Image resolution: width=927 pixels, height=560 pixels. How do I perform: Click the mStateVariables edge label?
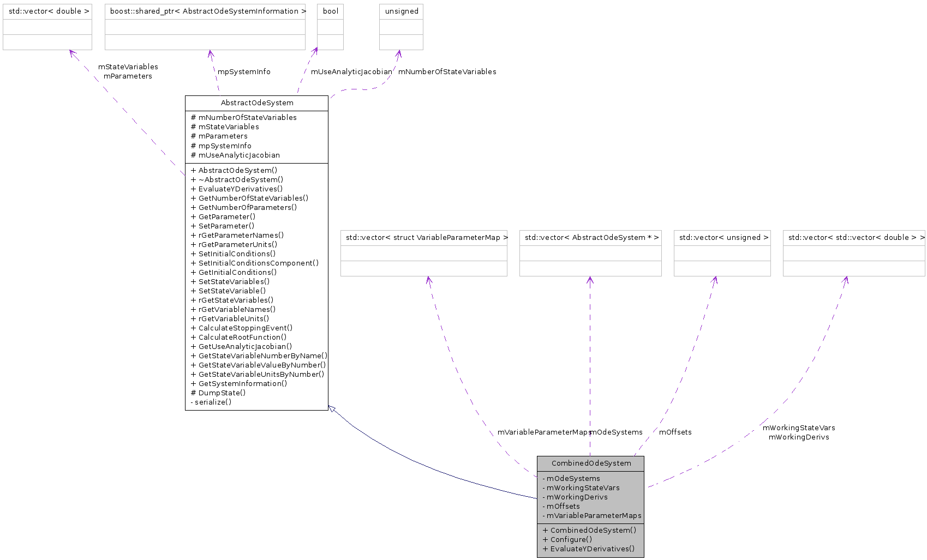coord(128,67)
